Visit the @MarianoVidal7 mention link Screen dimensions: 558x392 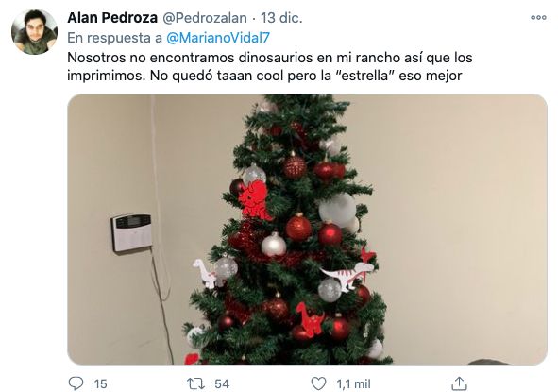point(218,38)
